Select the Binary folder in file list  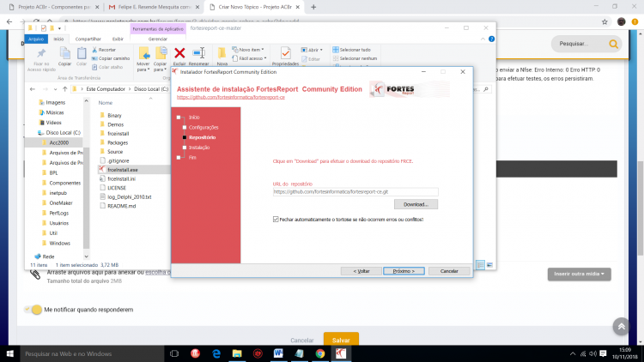114,116
